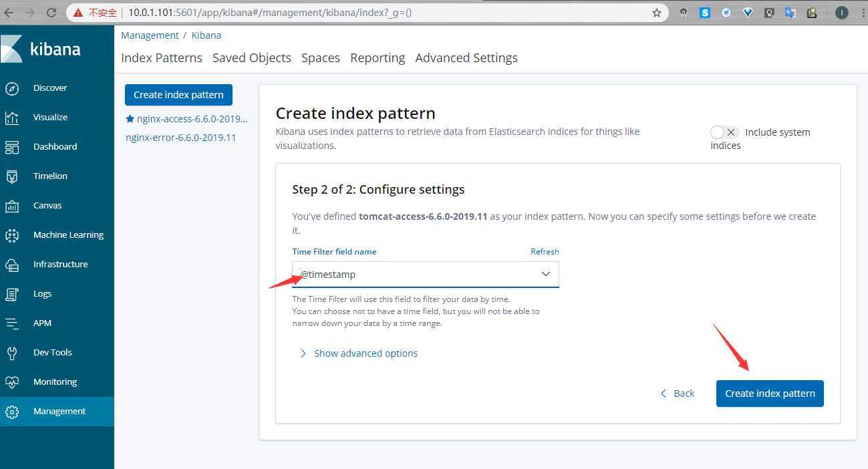Open nginx-error-6.6.0-2019.11 index pattern
The image size is (868, 469).
point(181,138)
